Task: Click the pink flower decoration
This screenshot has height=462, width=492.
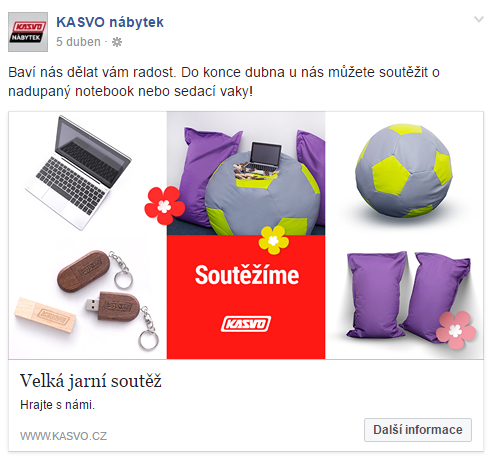Action: pos(456,330)
